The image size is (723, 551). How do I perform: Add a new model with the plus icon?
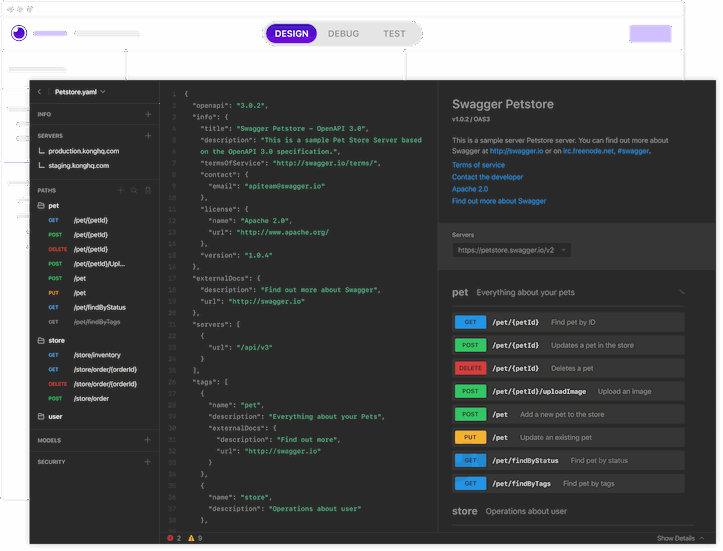(x=148, y=440)
